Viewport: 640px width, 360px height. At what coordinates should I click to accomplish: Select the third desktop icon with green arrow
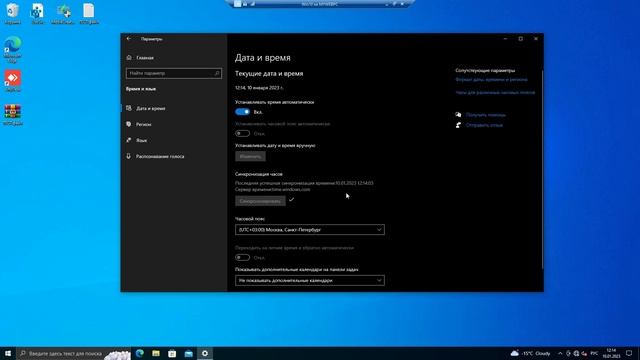click(x=63, y=13)
